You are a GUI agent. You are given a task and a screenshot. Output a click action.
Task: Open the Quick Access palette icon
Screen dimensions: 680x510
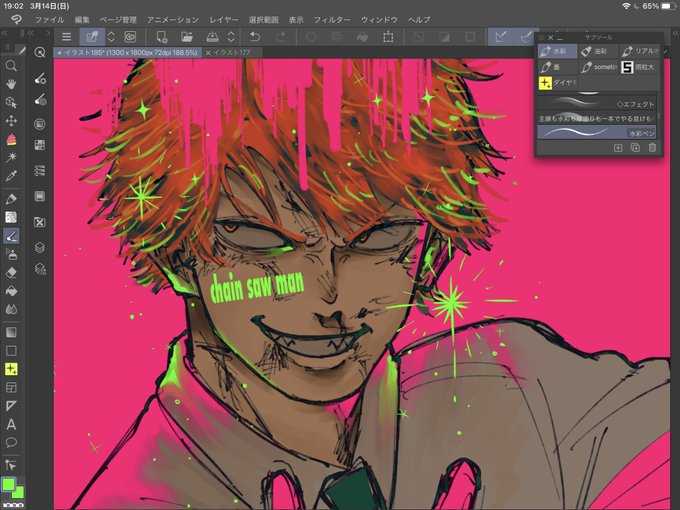[40, 52]
